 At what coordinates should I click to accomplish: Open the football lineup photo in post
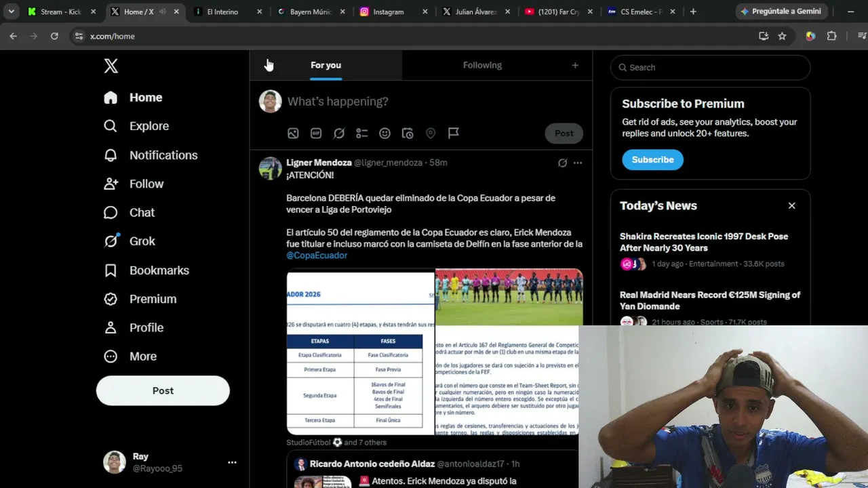(x=509, y=298)
